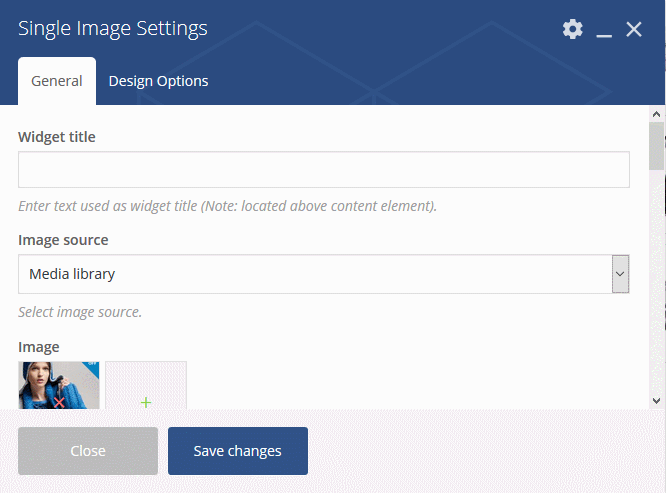Switch to the Design Options tab
666x493 pixels.
158,81
